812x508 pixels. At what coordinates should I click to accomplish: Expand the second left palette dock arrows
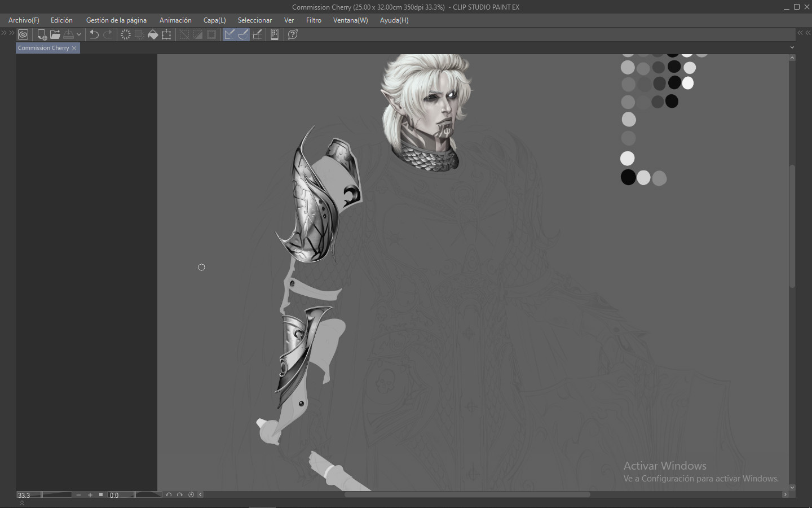pyautogui.click(x=12, y=33)
